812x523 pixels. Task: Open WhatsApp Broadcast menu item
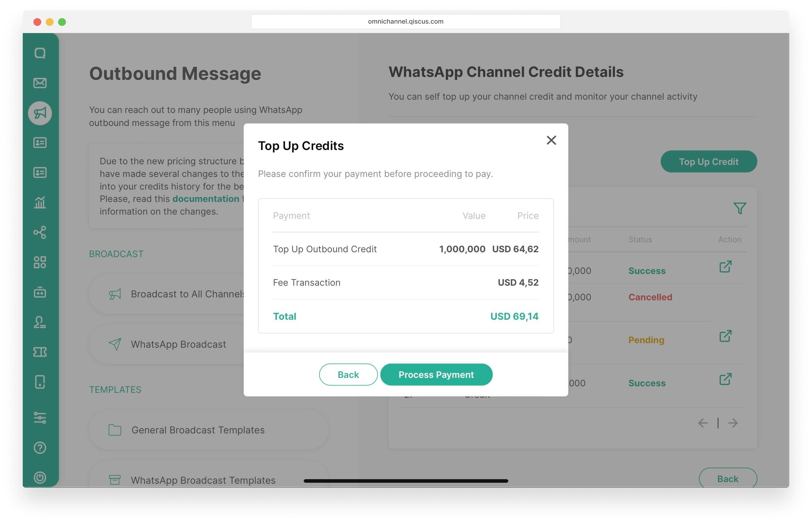(x=167, y=344)
